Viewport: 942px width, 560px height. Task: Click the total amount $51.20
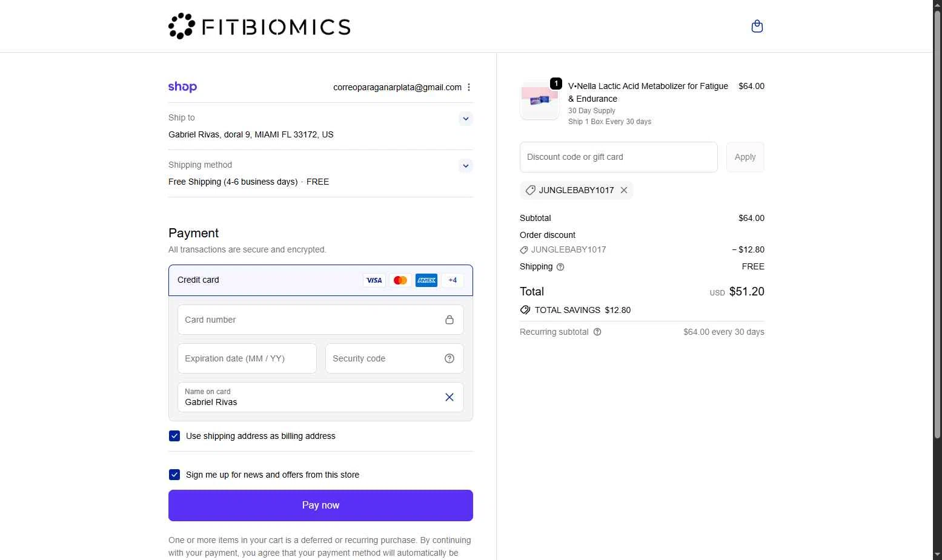tap(746, 292)
